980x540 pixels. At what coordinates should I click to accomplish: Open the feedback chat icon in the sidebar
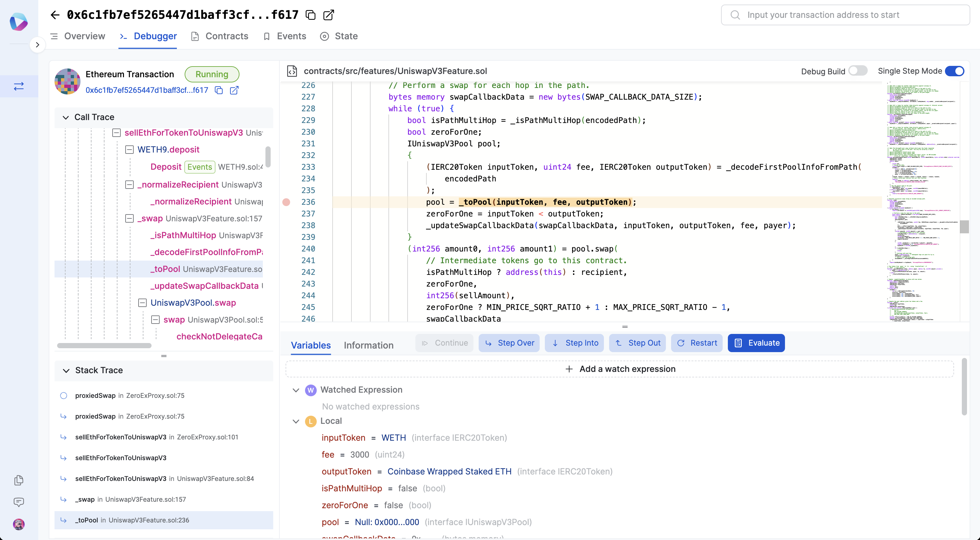(18, 502)
